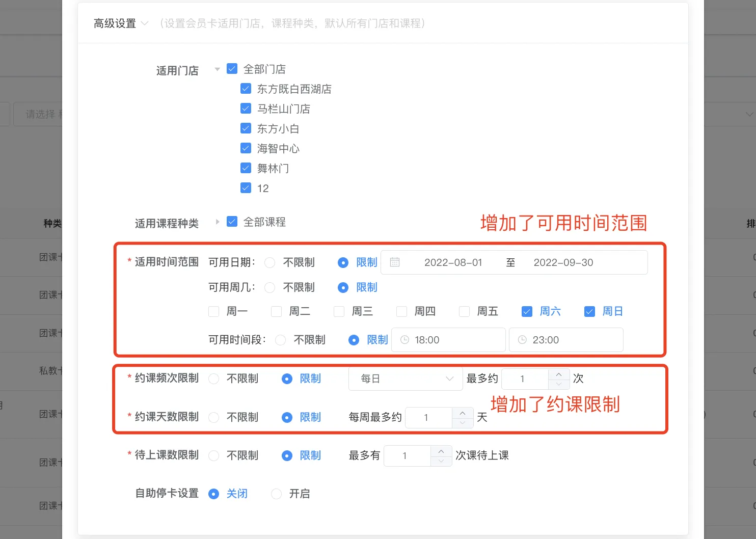Increase the 最多有 pending class count

click(x=441, y=451)
